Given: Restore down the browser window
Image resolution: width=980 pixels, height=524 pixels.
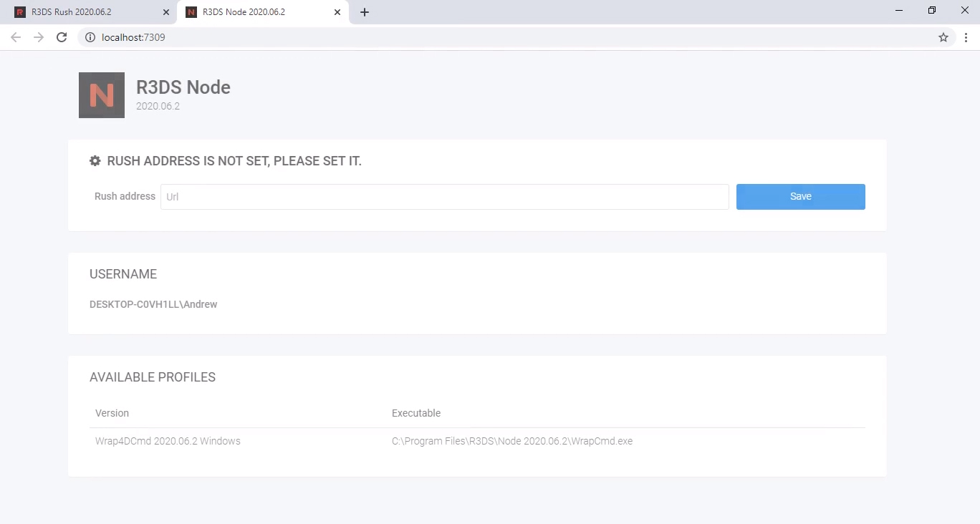Looking at the screenshot, I should 932,10.
